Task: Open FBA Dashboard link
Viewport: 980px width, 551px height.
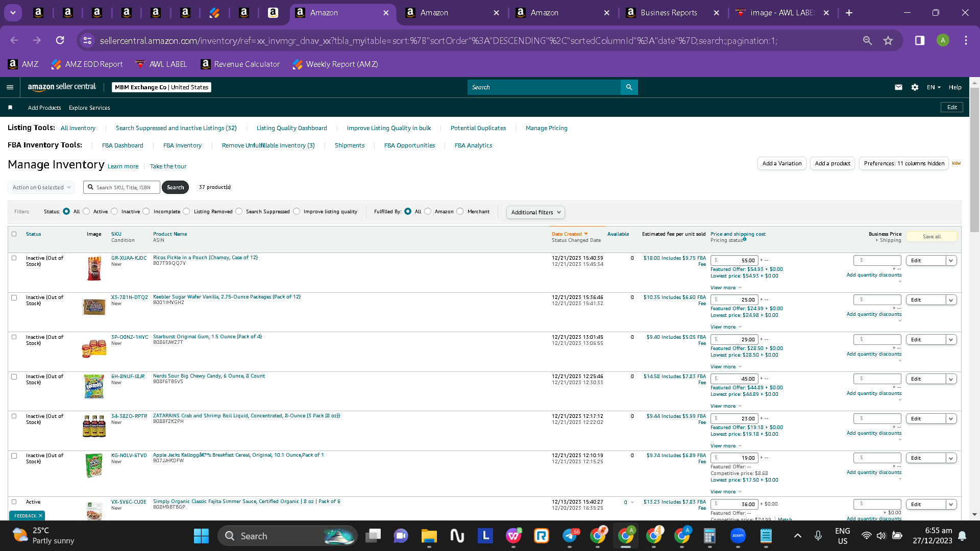Action: [122, 145]
